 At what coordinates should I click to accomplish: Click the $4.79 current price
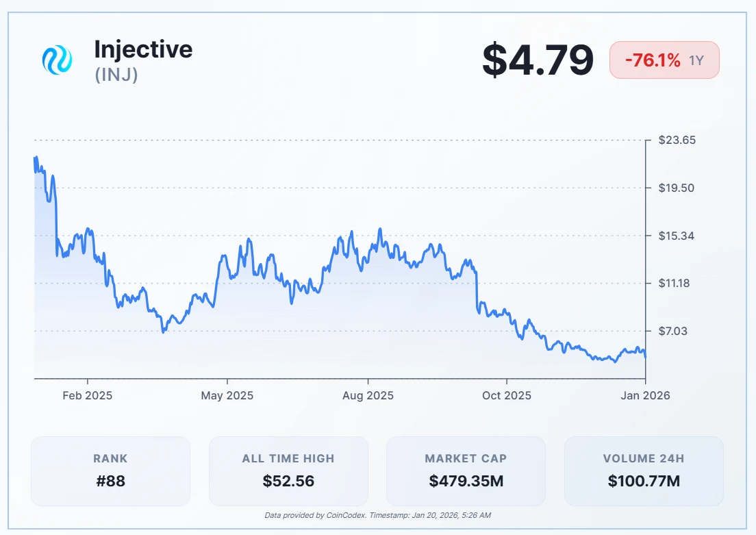[x=538, y=60]
